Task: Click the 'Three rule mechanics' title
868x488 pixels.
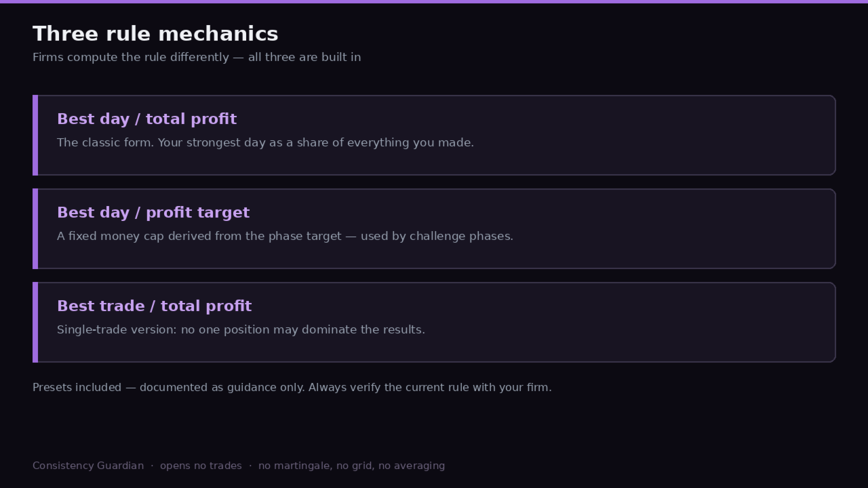Action: click(x=155, y=34)
